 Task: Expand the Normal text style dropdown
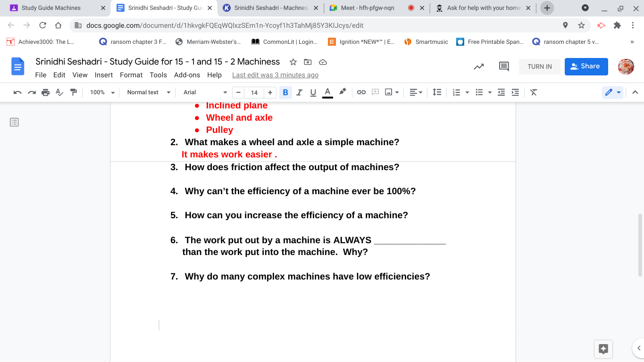point(148,92)
